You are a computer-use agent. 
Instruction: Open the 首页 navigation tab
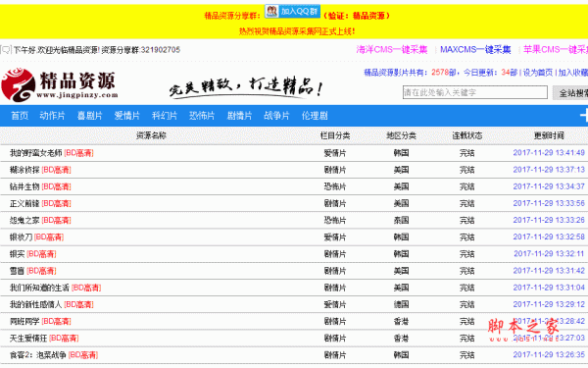[20, 116]
